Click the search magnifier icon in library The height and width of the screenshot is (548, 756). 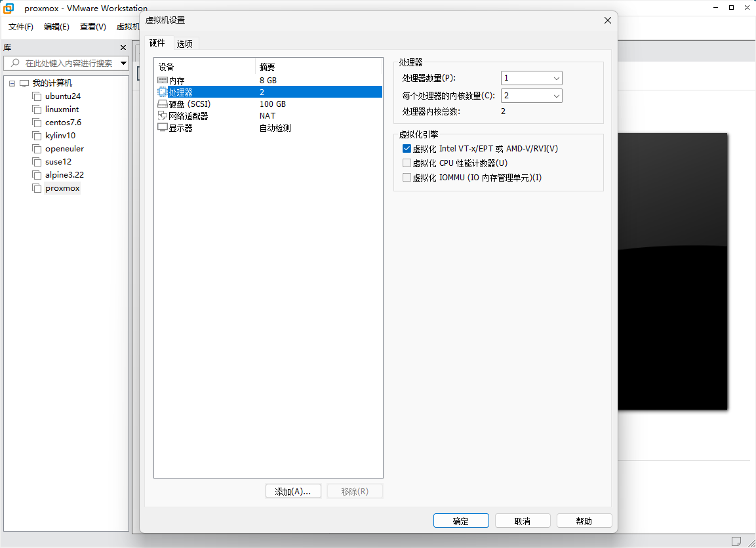coord(15,63)
